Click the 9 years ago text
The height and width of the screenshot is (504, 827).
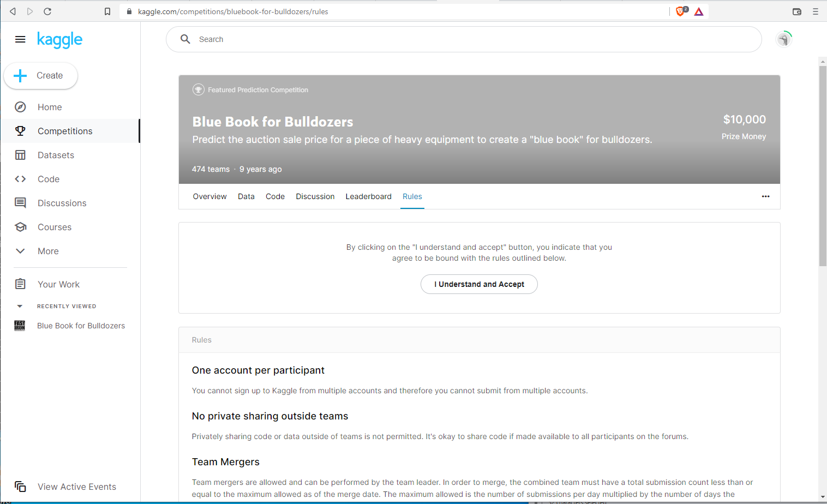point(261,169)
